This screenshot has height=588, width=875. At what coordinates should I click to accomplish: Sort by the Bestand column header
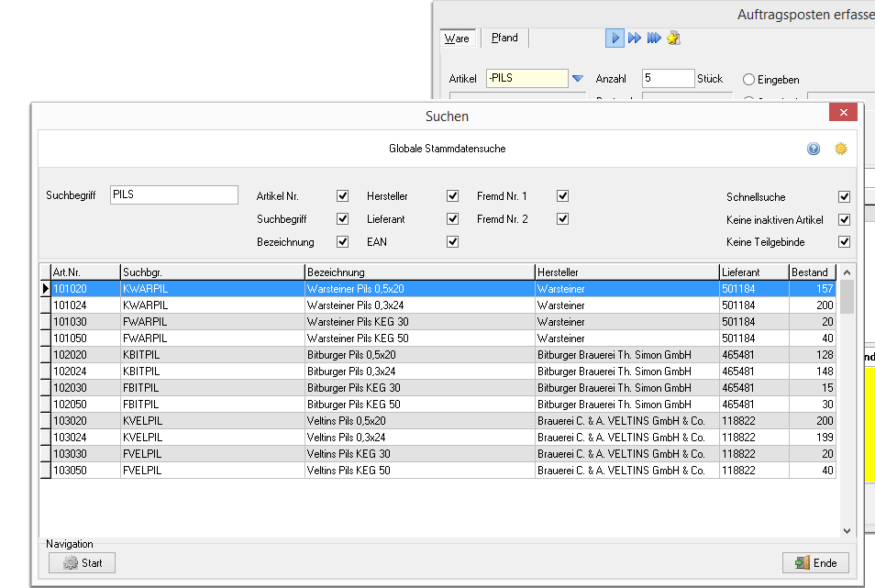pos(813,272)
